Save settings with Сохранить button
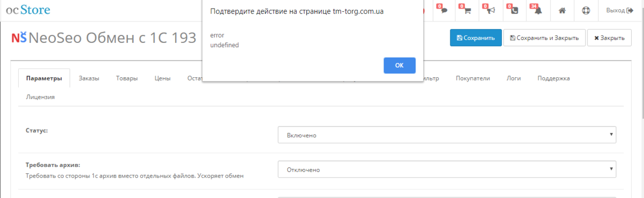 pos(475,38)
